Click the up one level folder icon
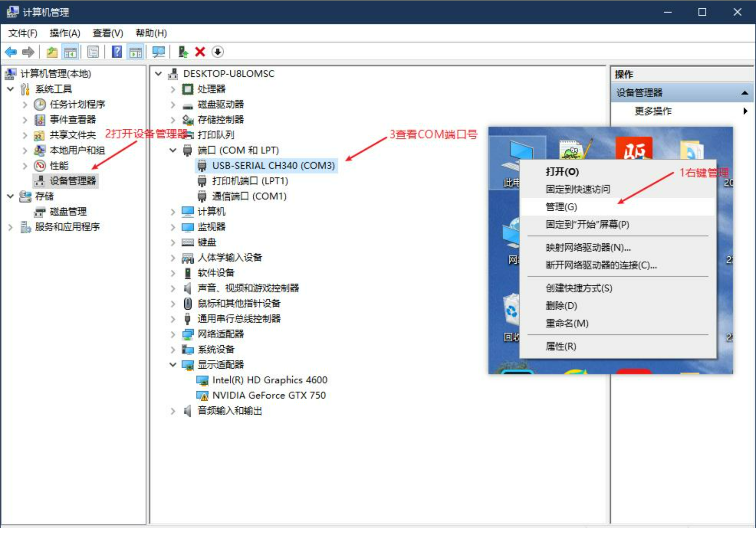Screen dimensions: 756x543 [x=52, y=52]
